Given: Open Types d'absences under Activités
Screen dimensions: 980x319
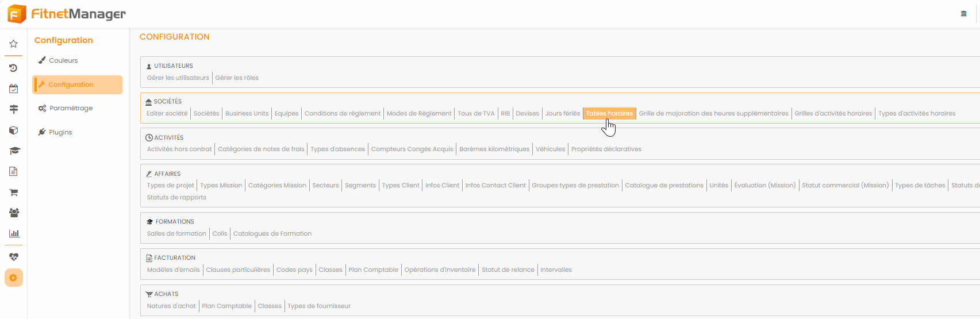Looking at the screenshot, I should coord(337,149).
